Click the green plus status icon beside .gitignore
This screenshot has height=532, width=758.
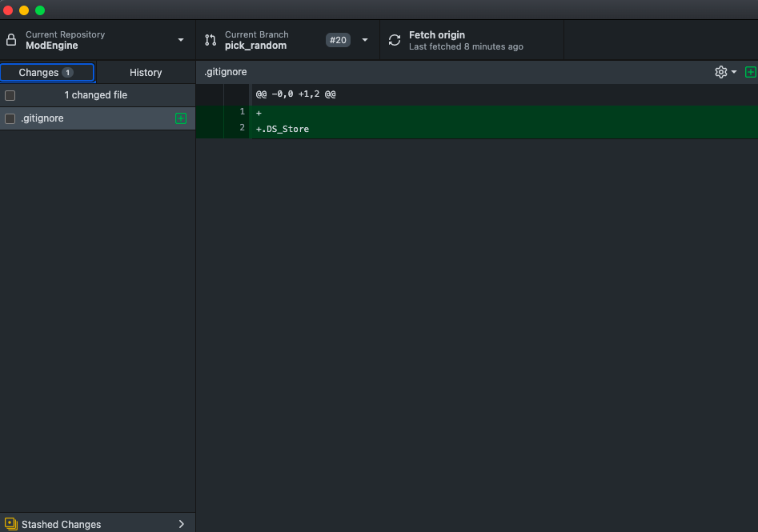(181, 118)
